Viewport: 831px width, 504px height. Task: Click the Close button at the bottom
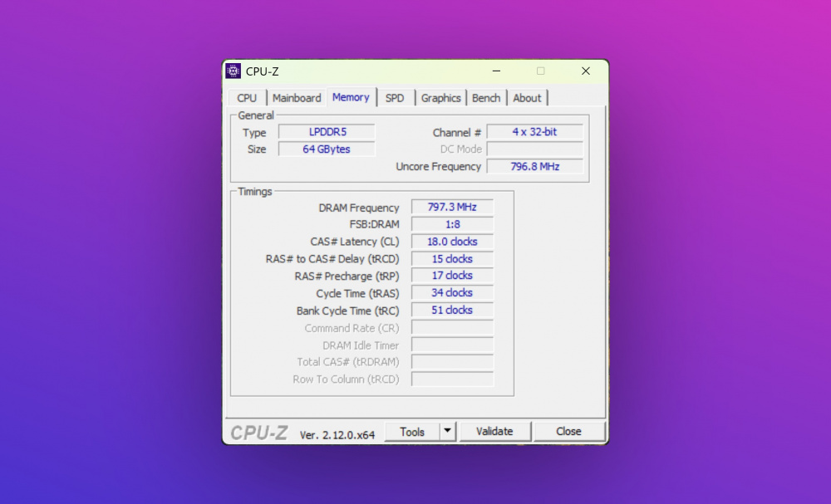tap(569, 432)
